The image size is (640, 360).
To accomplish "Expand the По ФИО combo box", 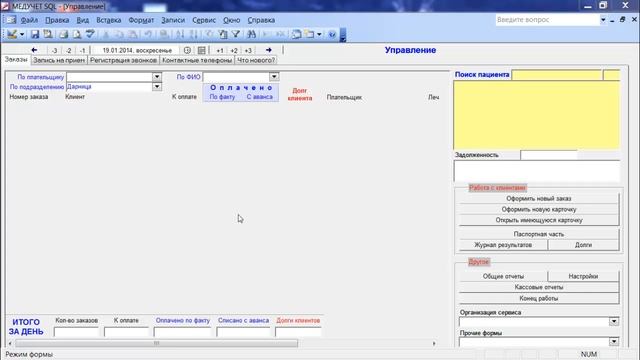I will pyautogui.click(x=274, y=76).
